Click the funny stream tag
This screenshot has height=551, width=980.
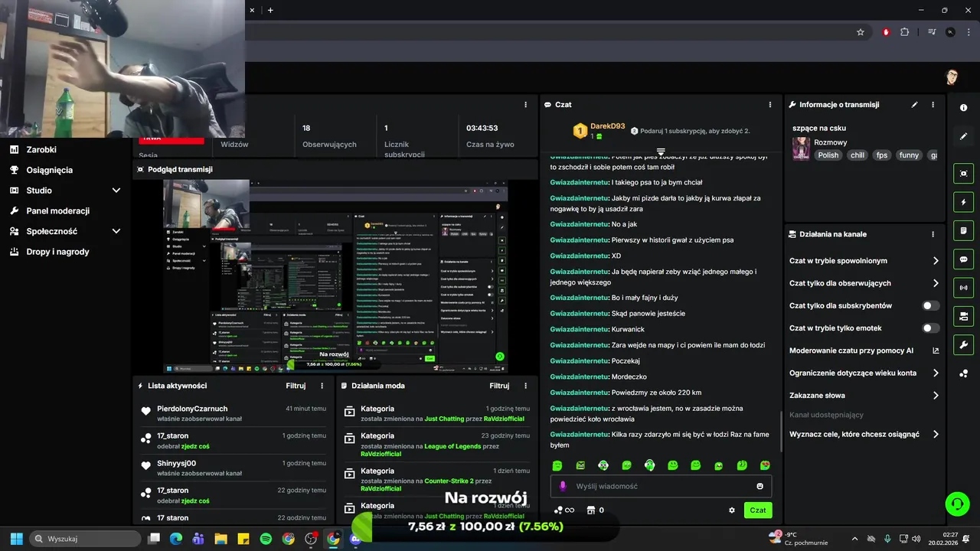click(x=909, y=155)
